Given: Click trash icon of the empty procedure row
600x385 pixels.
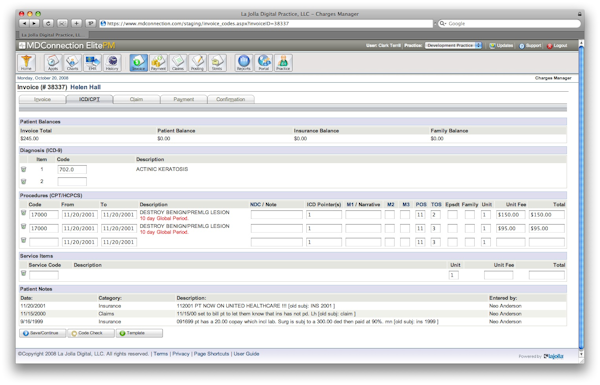Looking at the screenshot, I should (23, 240).
